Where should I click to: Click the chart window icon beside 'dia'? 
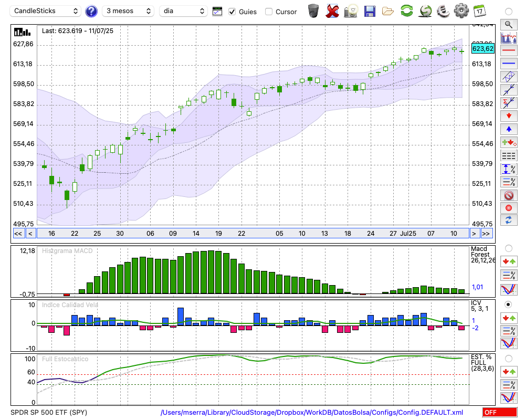pyautogui.click(x=217, y=12)
